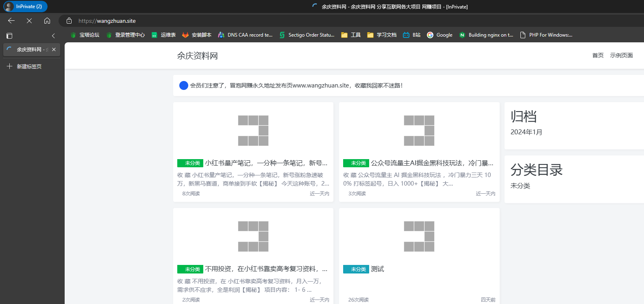Image resolution: width=644 pixels, height=304 pixels.
Task: Open a new tab with 新建标签页
Action: 24,66
